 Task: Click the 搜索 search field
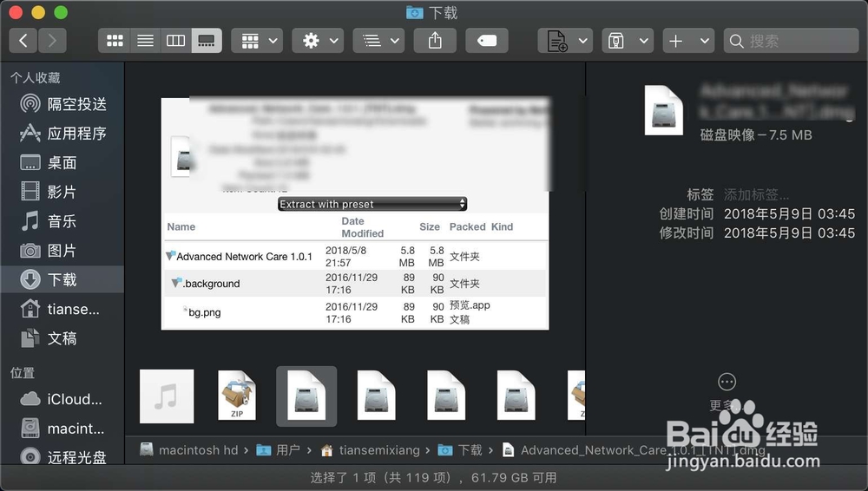click(791, 41)
